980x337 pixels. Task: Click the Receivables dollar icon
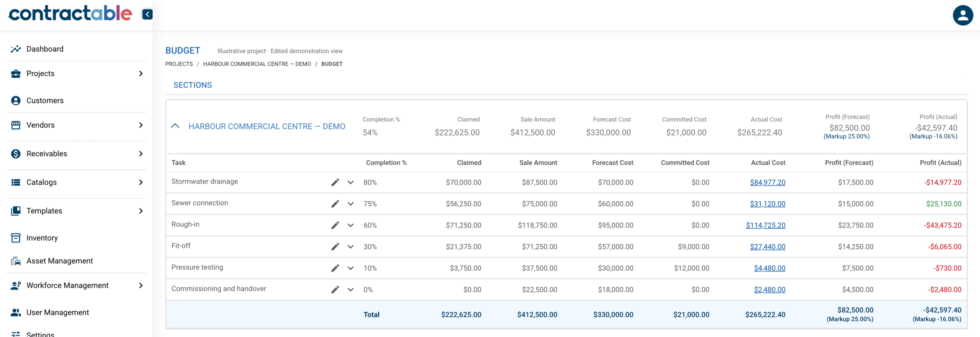point(16,154)
